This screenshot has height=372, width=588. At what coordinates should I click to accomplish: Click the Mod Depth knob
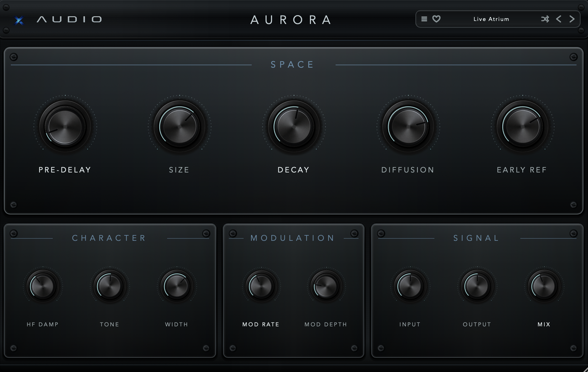[326, 286]
